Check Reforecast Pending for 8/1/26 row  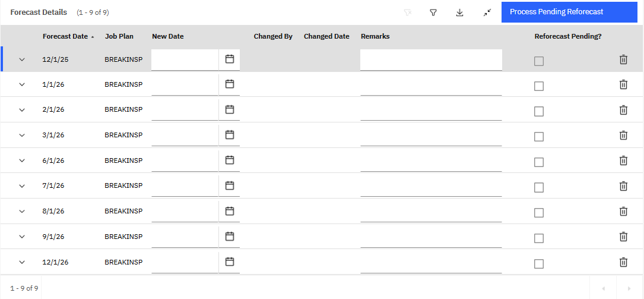[x=539, y=213]
